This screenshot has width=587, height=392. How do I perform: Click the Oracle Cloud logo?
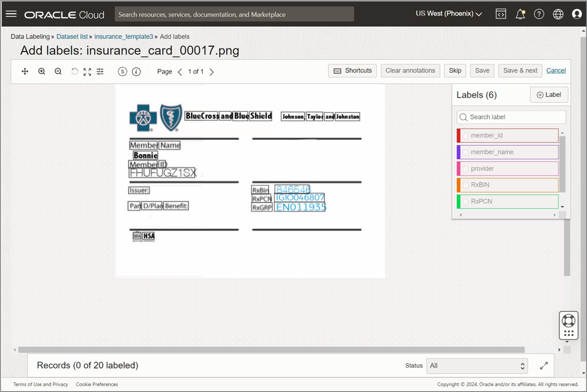pyautogui.click(x=64, y=15)
